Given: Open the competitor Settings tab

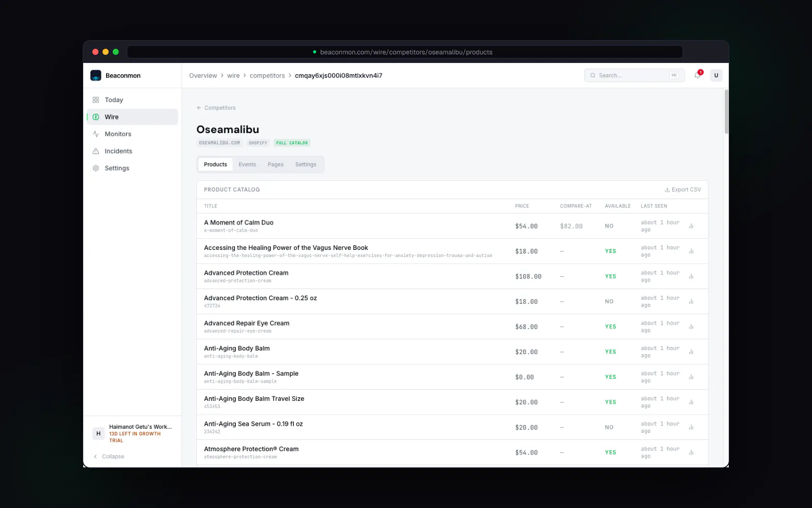Looking at the screenshot, I should click(306, 165).
